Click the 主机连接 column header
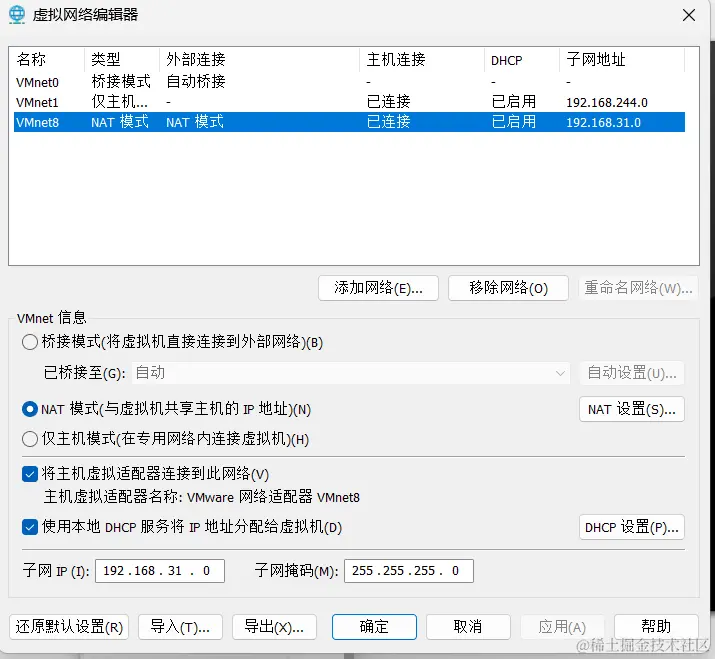Viewport: 715px width, 659px height. click(422, 60)
